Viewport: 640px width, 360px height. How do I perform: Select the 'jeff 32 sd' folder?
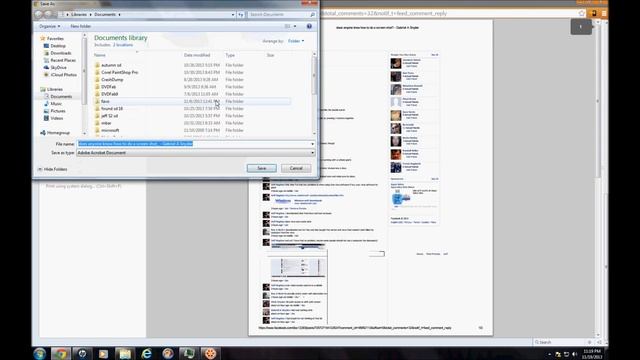tap(109, 116)
